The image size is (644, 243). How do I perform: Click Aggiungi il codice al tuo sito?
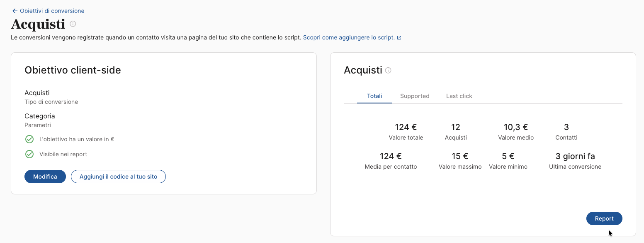[x=119, y=177]
